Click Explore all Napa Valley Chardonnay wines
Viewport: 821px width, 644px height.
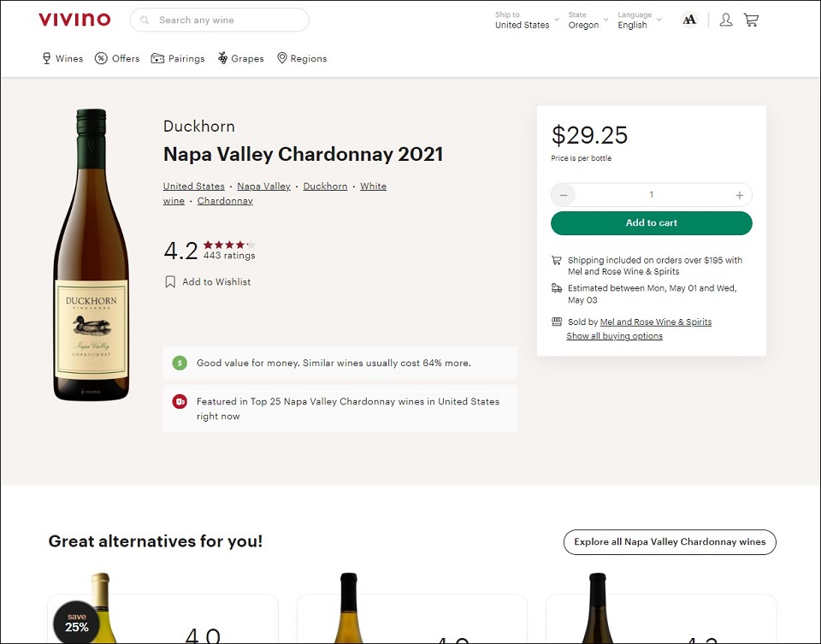pos(670,541)
